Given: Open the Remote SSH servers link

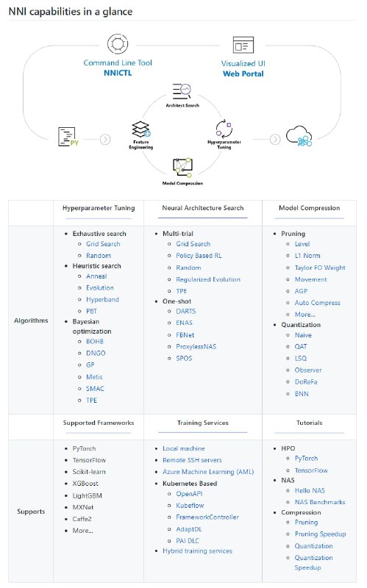Looking at the screenshot, I should tap(192, 460).
